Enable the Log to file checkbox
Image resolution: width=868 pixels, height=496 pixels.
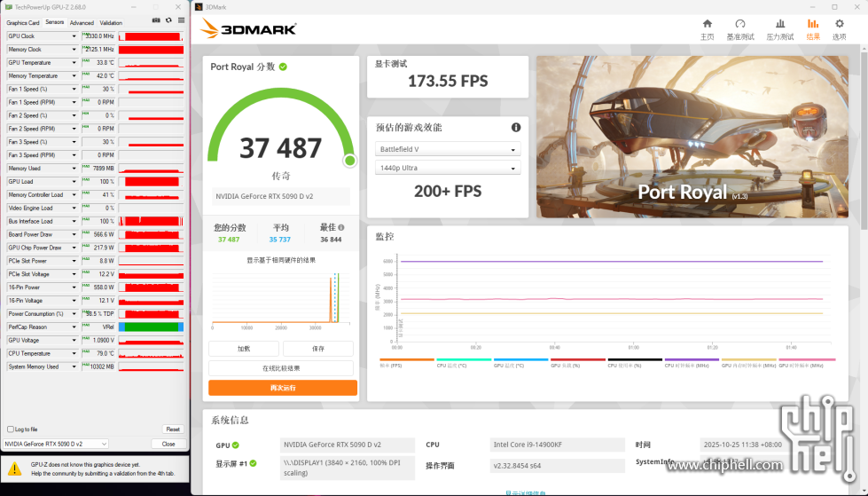[11, 429]
